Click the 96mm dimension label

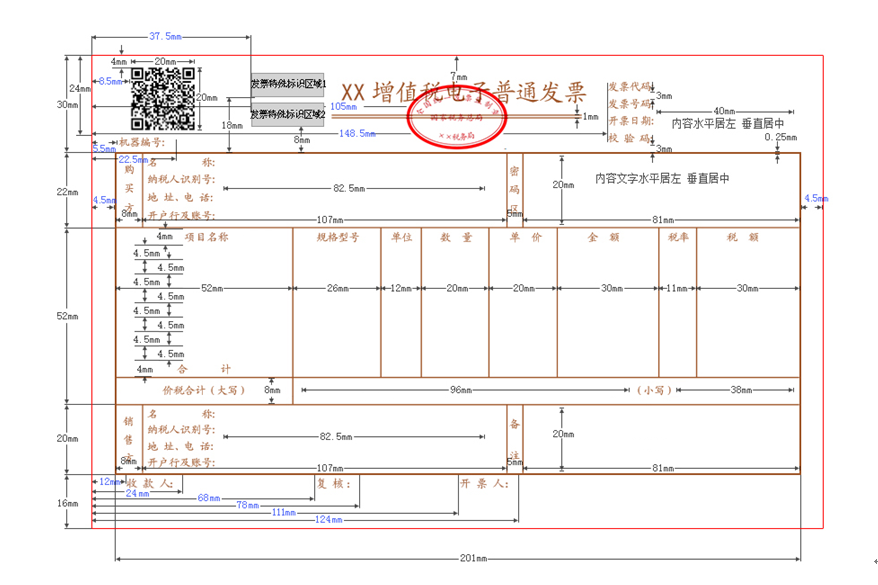point(461,390)
